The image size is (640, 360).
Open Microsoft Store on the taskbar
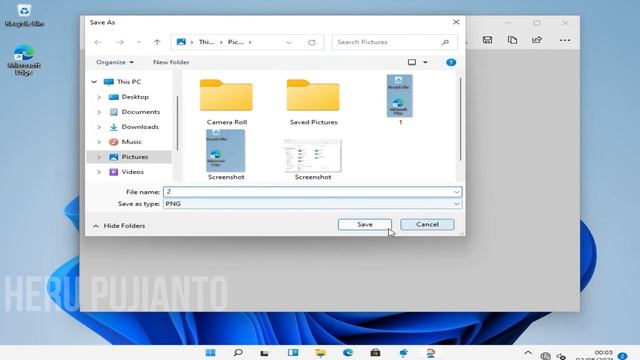(376, 353)
